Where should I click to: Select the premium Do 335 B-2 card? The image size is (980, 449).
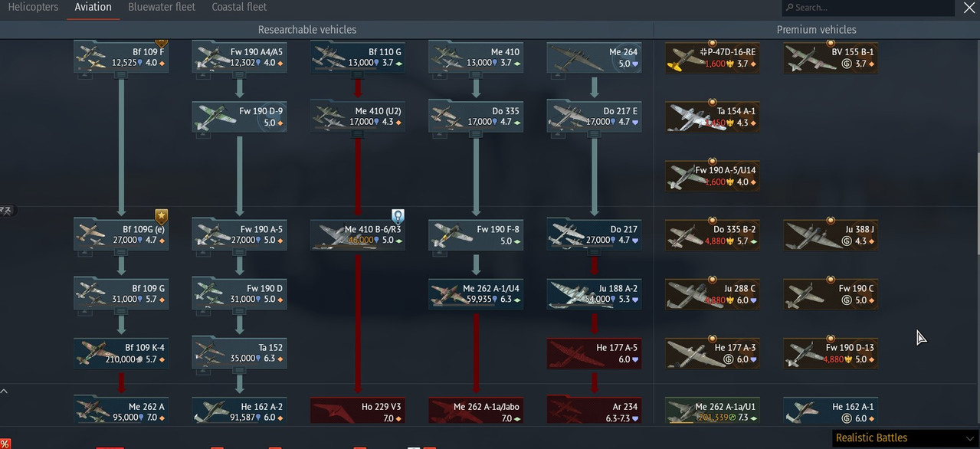(713, 234)
